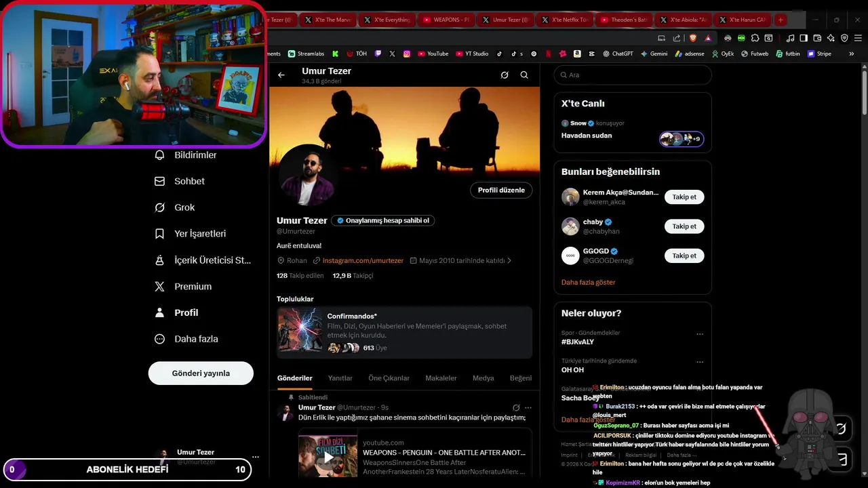Open YouTube bookmark
This screenshot has height=488, width=868.
(433, 54)
